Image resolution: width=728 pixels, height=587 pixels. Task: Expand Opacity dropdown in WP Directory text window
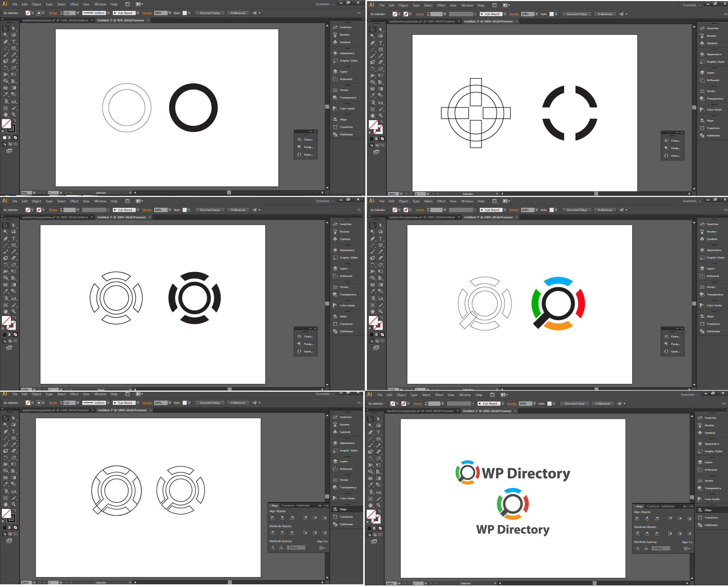pyautogui.click(x=534, y=404)
